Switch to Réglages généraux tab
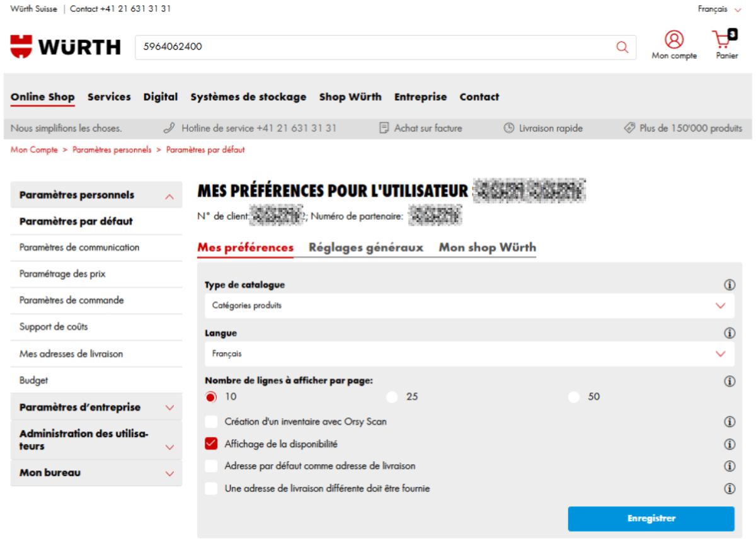Image resolution: width=756 pixels, height=558 pixels. coord(366,248)
